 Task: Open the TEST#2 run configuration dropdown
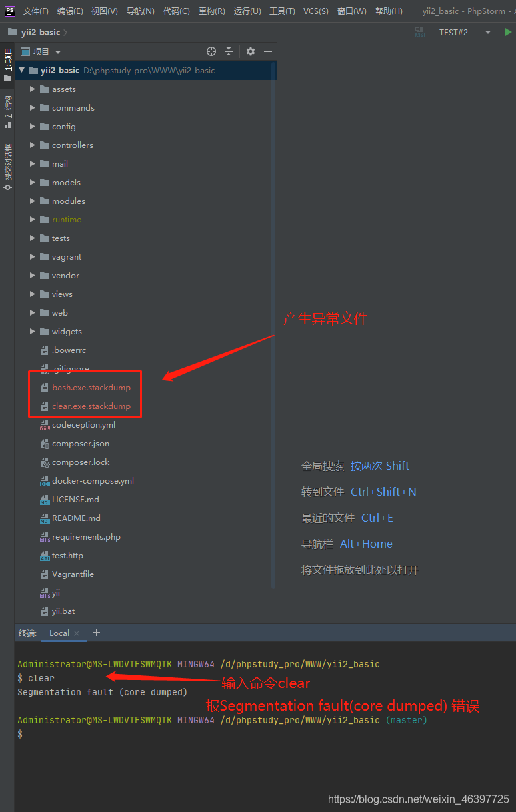coord(465,32)
